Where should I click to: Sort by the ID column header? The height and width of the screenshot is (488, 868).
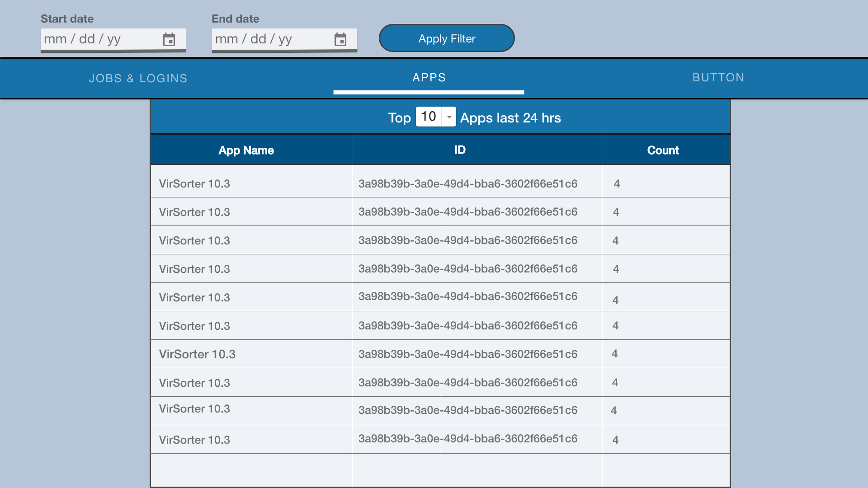(459, 150)
